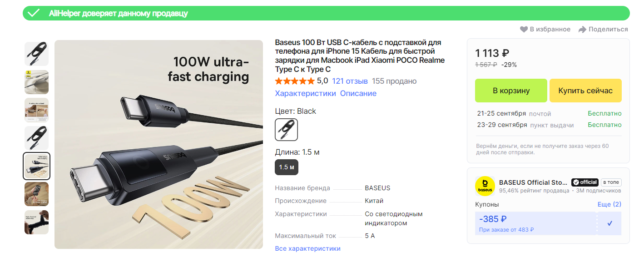Open BASEUS Official Store name link

click(x=533, y=182)
